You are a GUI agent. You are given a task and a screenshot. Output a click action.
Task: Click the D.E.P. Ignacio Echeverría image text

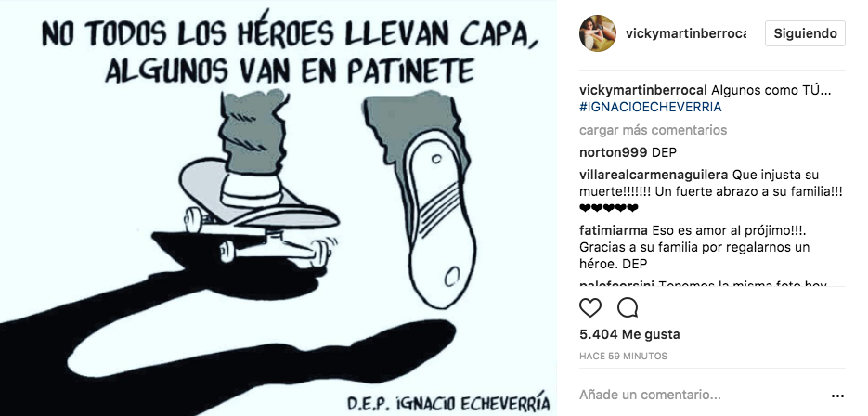[x=448, y=401]
